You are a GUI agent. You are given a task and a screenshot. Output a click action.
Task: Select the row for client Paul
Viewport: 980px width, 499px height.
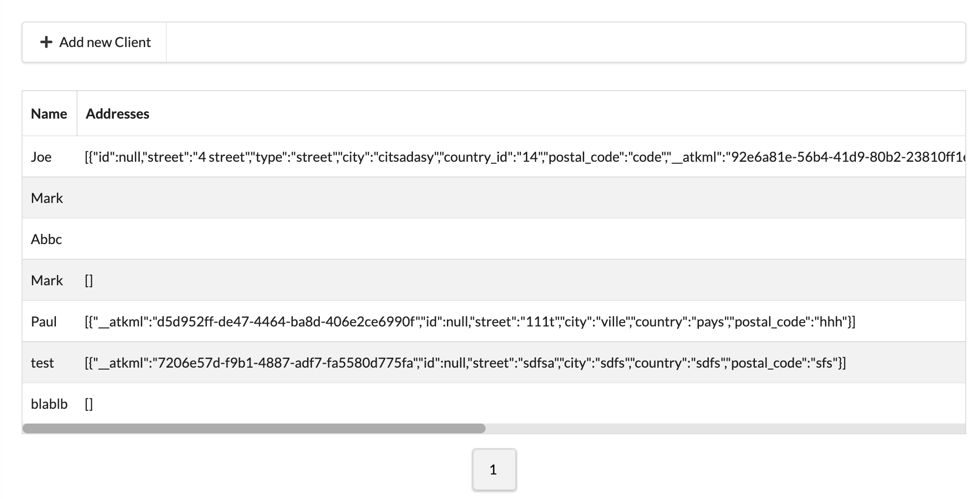43,322
